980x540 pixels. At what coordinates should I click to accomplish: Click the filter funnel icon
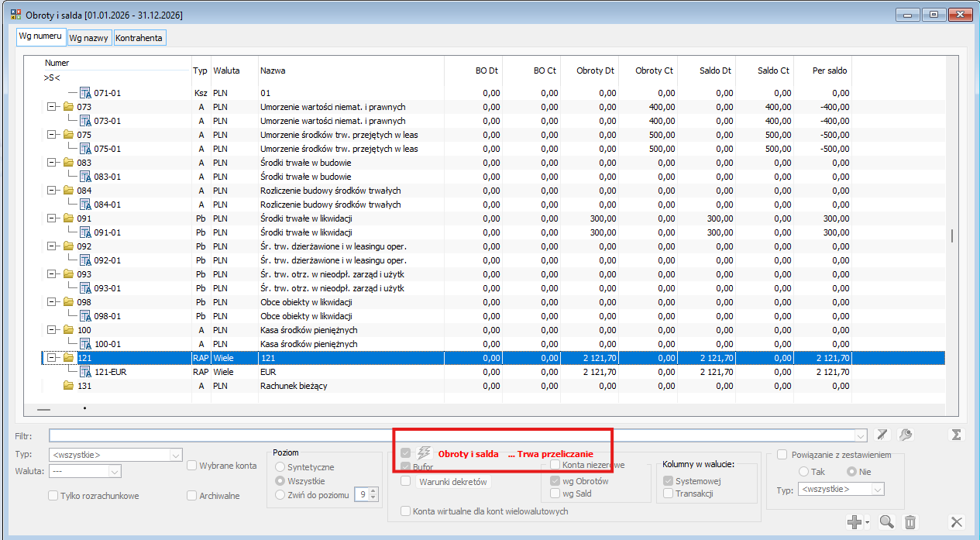(x=881, y=435)
